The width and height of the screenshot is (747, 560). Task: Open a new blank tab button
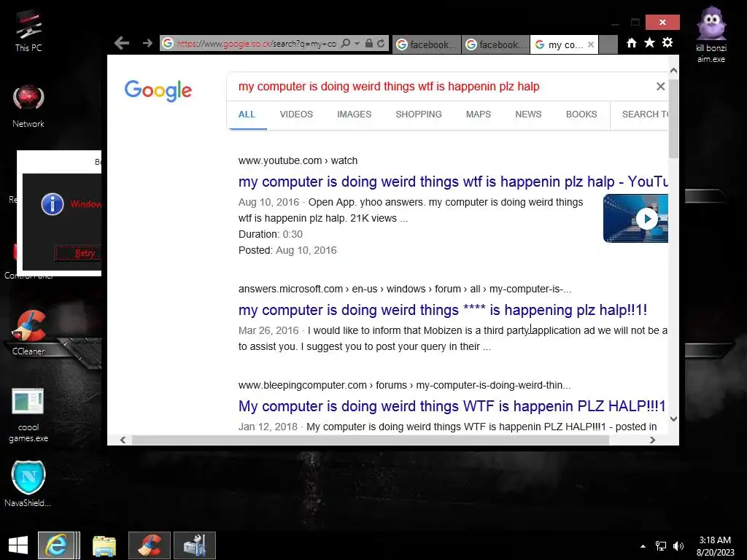[x=608, y=44]
